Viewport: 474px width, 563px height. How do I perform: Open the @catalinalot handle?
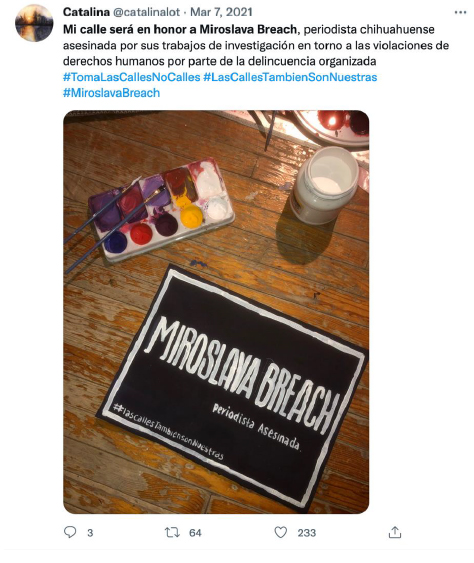coord(147,12)
